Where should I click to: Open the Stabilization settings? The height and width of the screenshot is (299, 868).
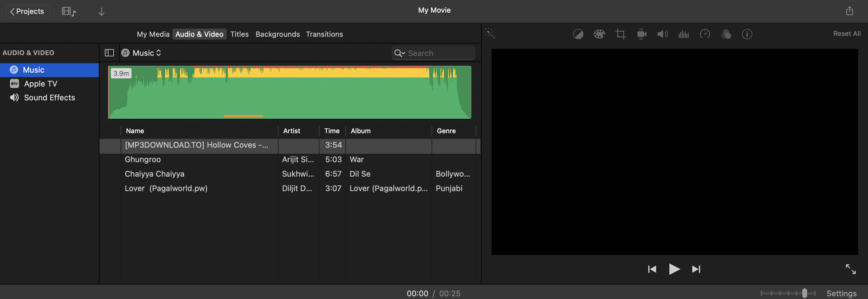click(x=642, y=34)
